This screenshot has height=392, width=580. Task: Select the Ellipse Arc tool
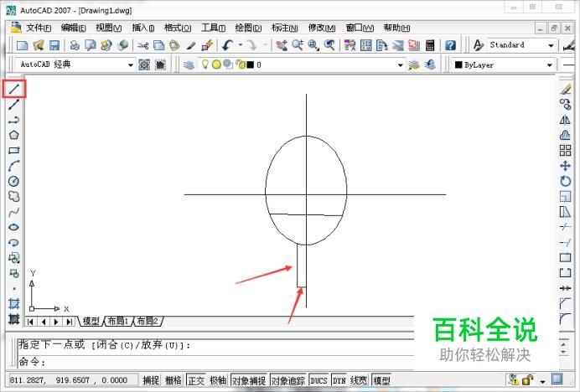[14, 243]
